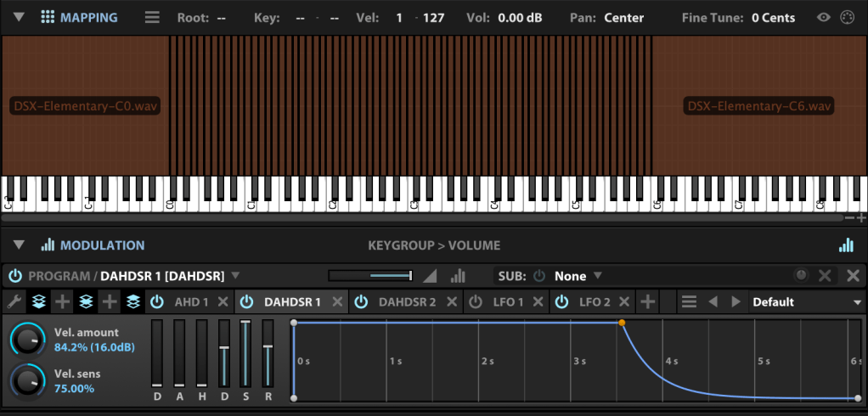Collapse the Modulation section
This screenshot has width=868, height=416.
click(19, 245)
